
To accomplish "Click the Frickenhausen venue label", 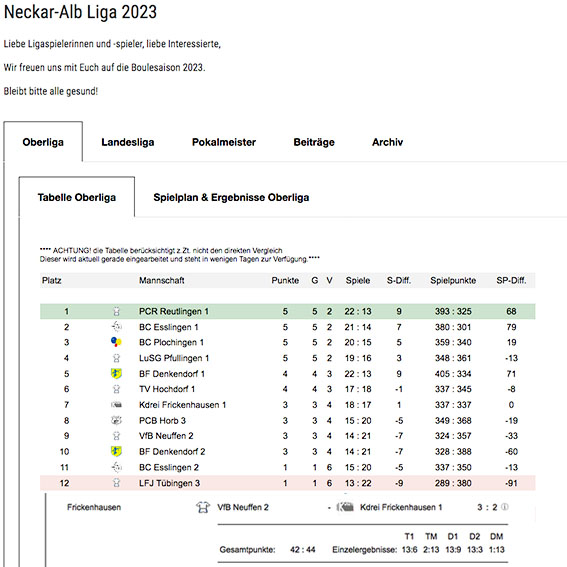I will click(x=94, y=507).
